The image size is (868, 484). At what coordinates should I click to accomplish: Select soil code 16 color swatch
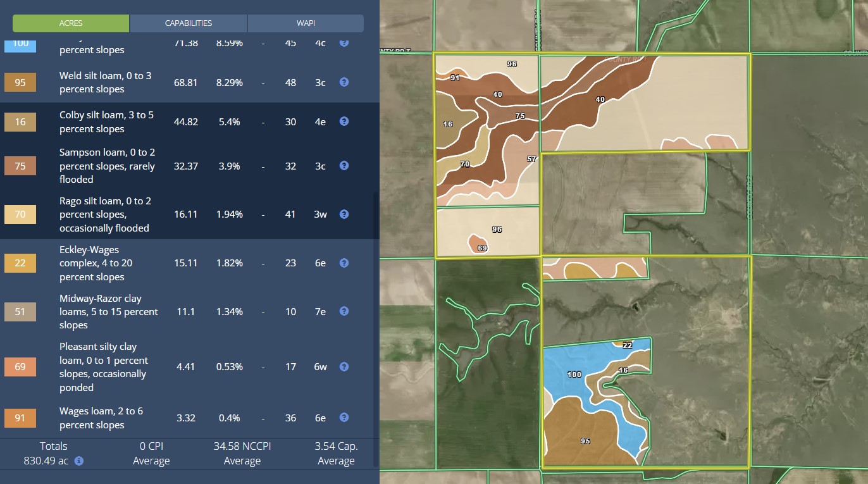20,122
